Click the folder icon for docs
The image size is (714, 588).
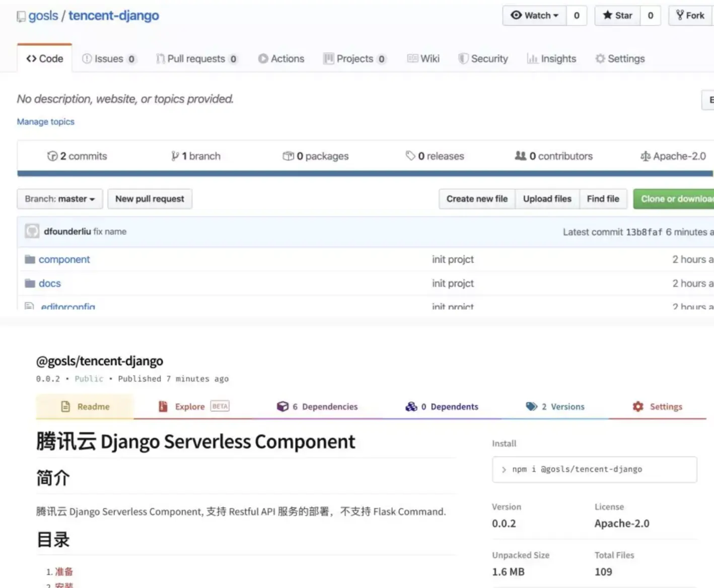coord(30,283)
